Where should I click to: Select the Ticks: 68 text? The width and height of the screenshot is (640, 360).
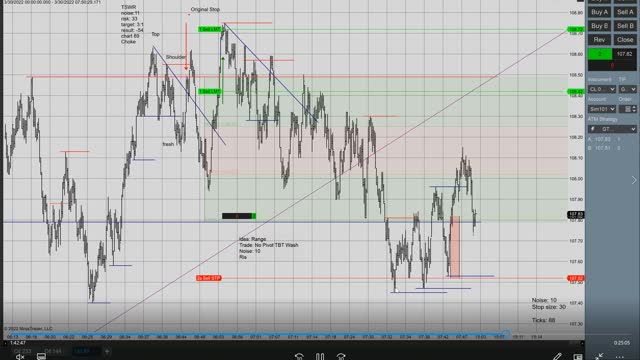[x=543, y=320]
